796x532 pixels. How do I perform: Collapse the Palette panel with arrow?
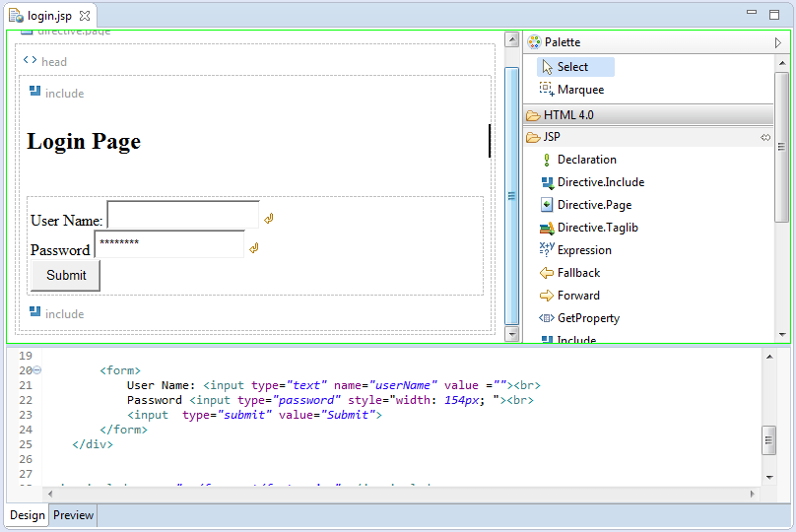[x=777, y=42]
